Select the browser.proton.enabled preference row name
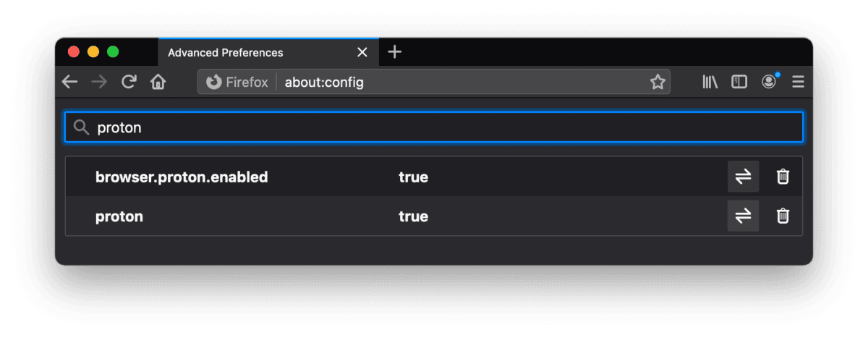This screenshot has height=338, width=868. click(182, 177)
